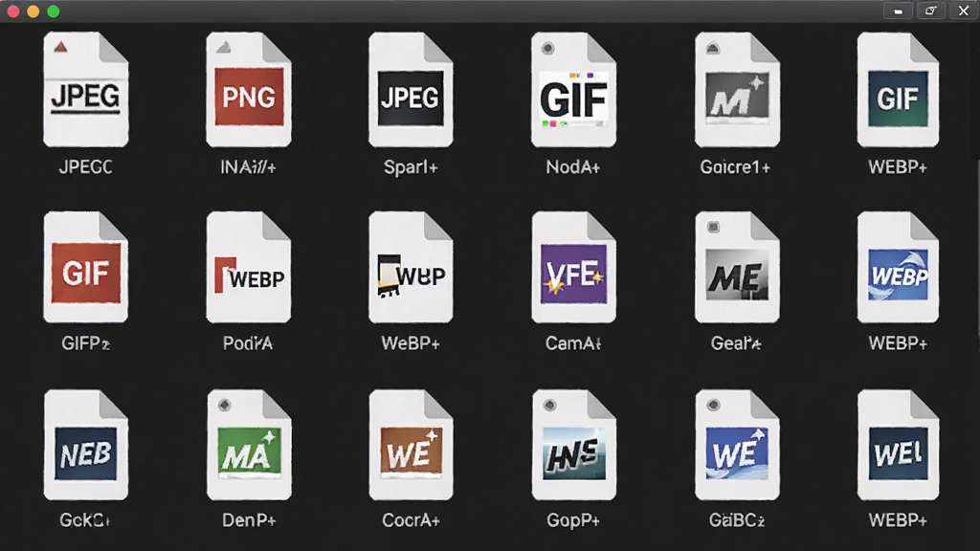This screenshot has height=551, width=980.
Task: Select the dark JPEG icon labeled Sparl+
Action: click(411, 89)
